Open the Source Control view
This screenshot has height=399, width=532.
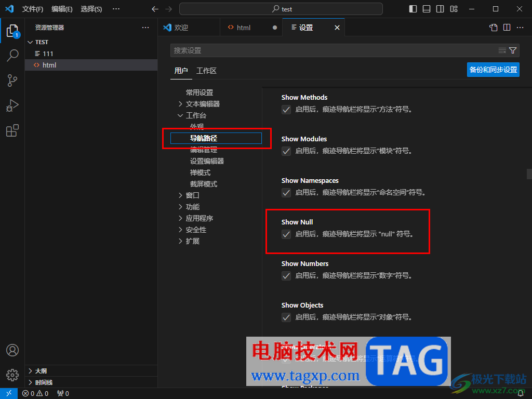point(12,81)
